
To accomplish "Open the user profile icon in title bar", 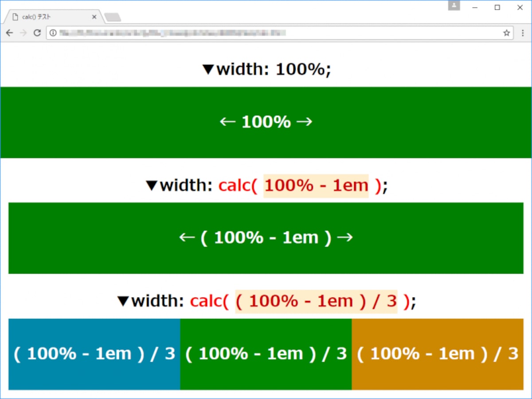I will (454, 6).
